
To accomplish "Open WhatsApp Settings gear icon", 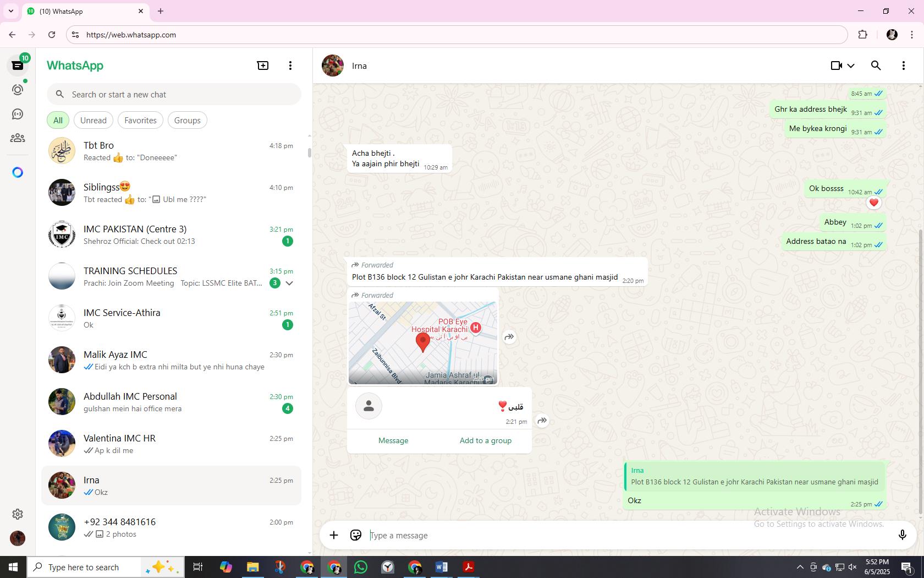I will point(18,514).
